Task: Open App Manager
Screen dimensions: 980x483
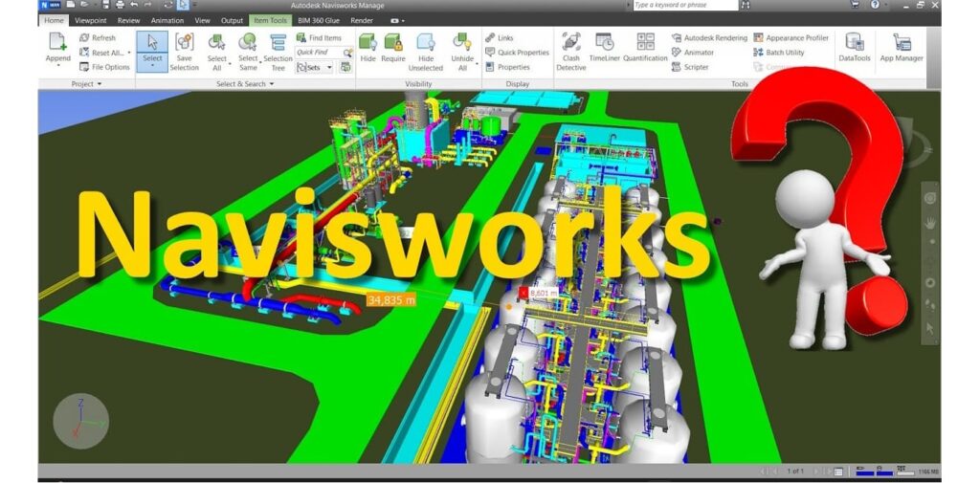Action: tap(902, 47)
